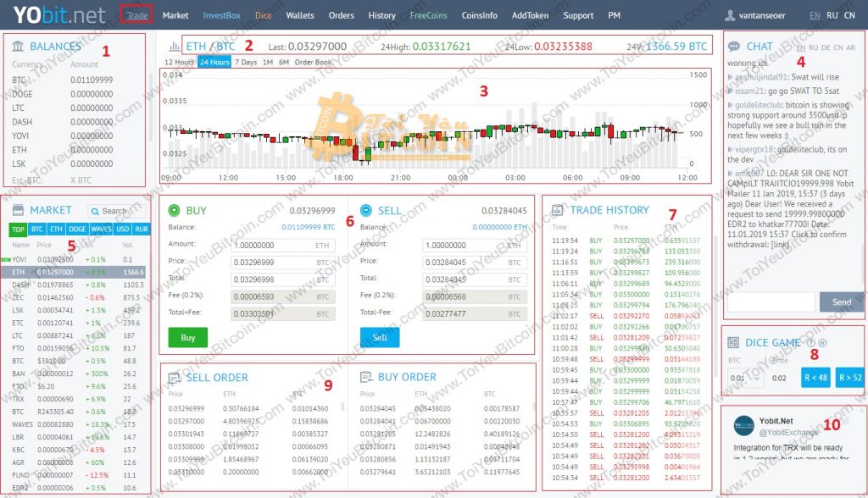
Task: Select the 6M chart range
Action: tap(283, 62)
